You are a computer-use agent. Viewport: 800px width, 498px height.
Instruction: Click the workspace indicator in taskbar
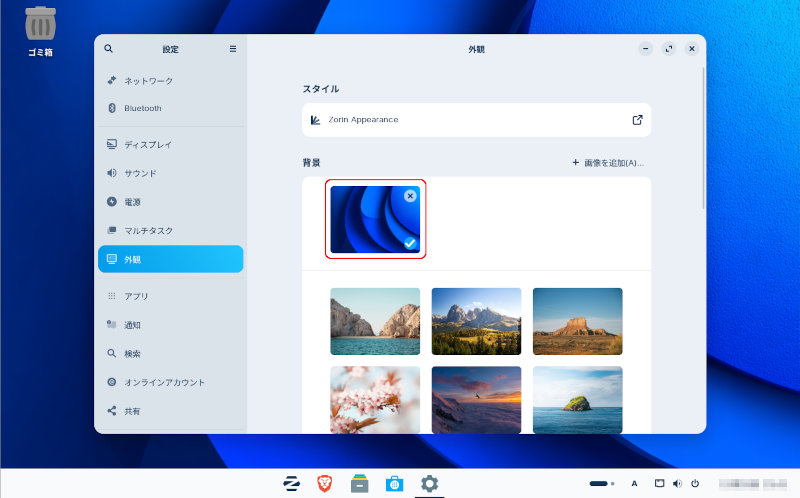click(602, 483)
